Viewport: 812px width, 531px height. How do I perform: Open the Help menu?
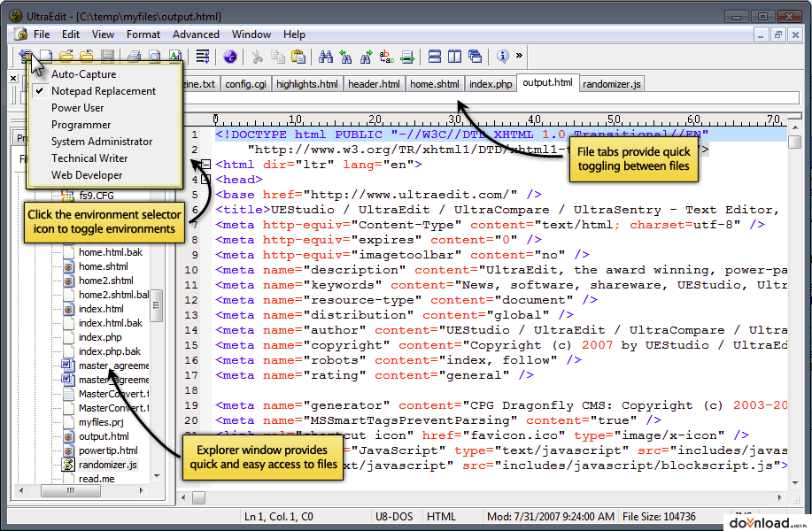(294, 35)
